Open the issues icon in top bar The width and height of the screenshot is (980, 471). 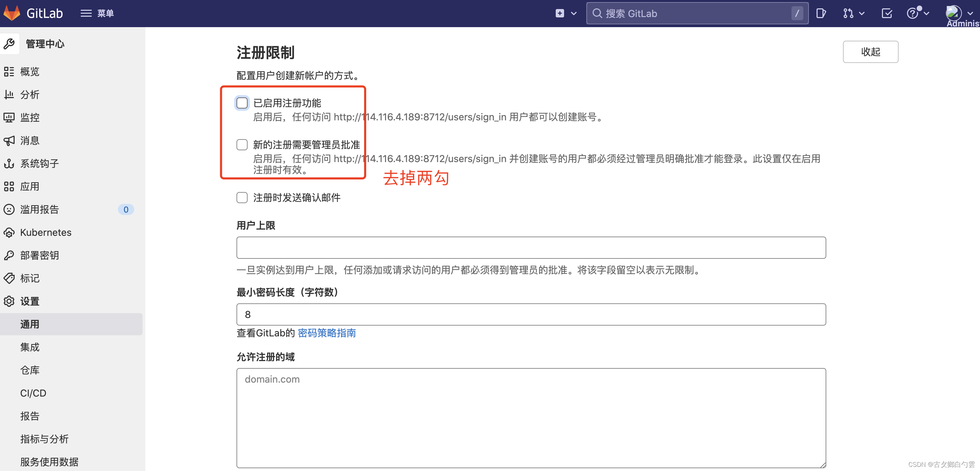click(821, 13)
